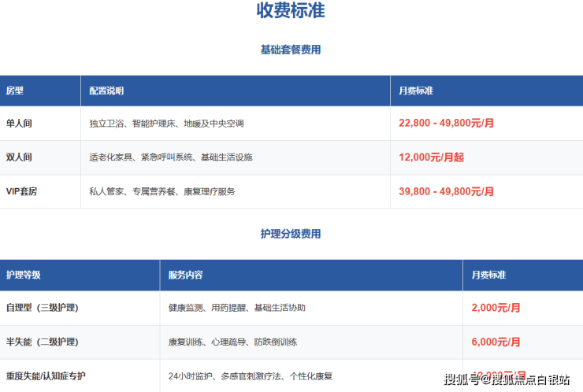Select the 单人间 room type cell
This screenshot has height=392, width=583.
19,124
